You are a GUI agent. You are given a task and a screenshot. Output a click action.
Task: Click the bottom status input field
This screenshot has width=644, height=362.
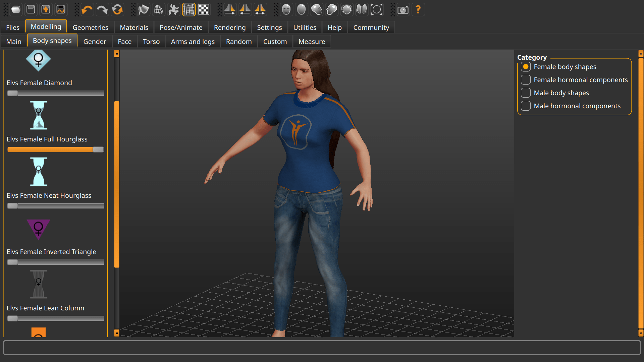pos(321,348)
